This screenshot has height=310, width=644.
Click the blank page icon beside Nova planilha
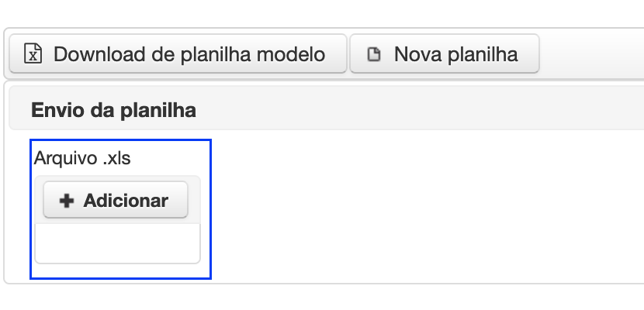point(374,54)
